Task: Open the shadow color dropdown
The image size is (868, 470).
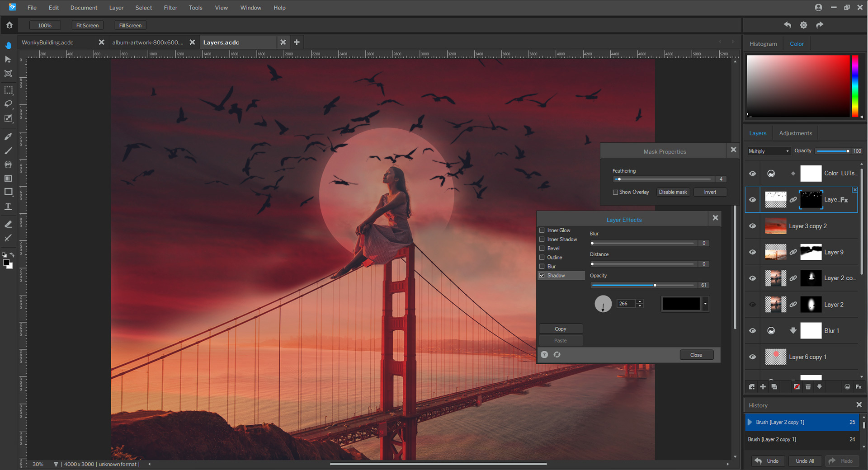Action: (705, 304)
